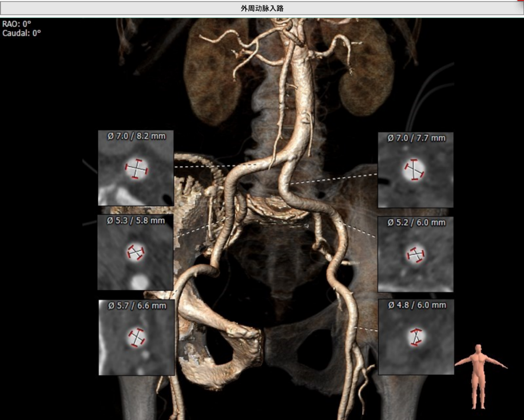524x420 pixels.
Task: Select the Ø 5.2 / 6.0 mm diameter label
Action: point(416,223)
